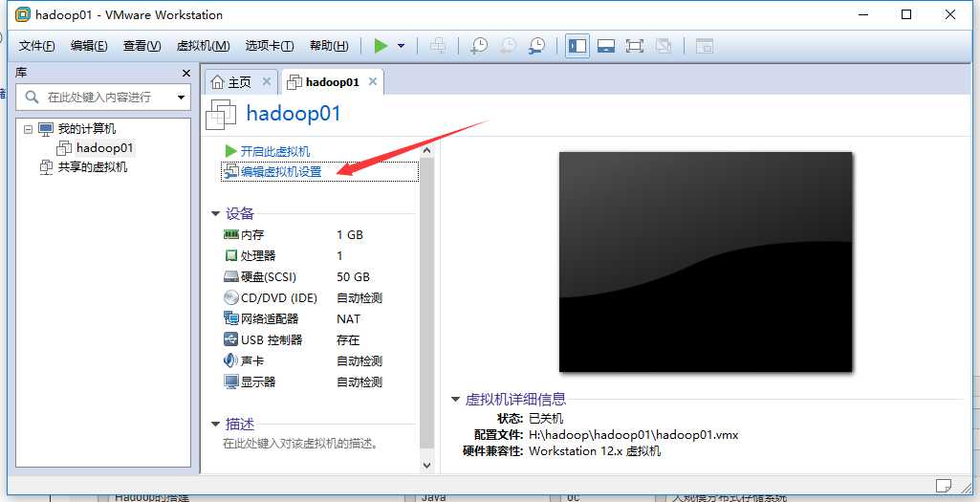Click the Workstation 12.x 虚拟机 compatibility text
980x502 pixels.
coord(595,451)
